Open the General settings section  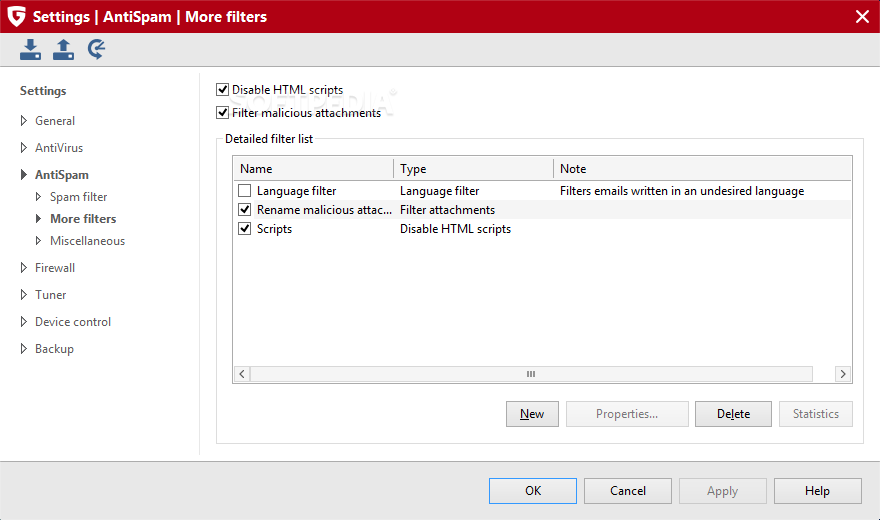[55, 121]
